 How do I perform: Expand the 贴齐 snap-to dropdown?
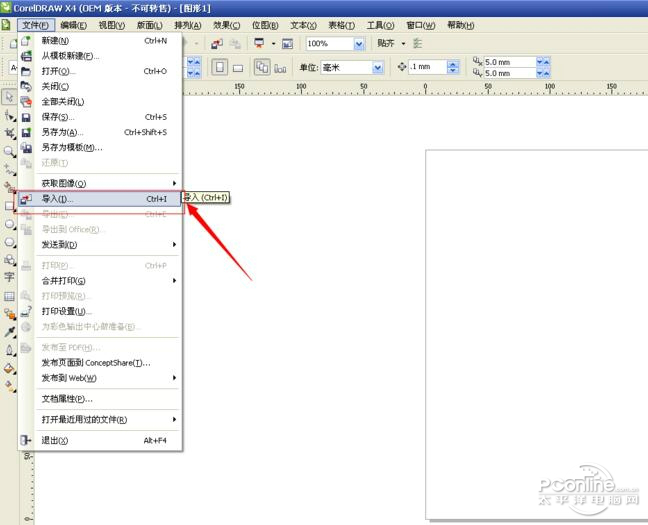click(403, 43)
